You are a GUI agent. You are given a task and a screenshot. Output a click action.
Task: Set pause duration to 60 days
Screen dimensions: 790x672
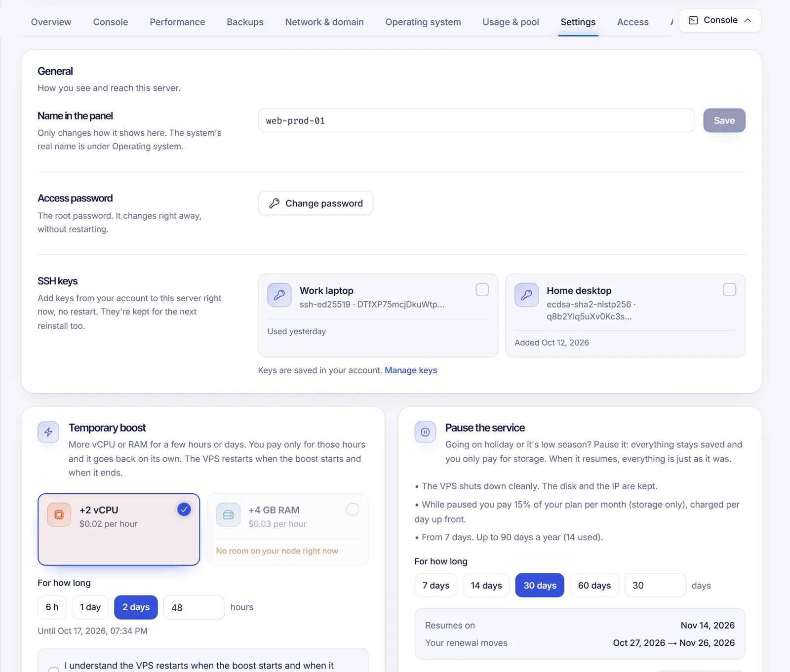(594, 586)
